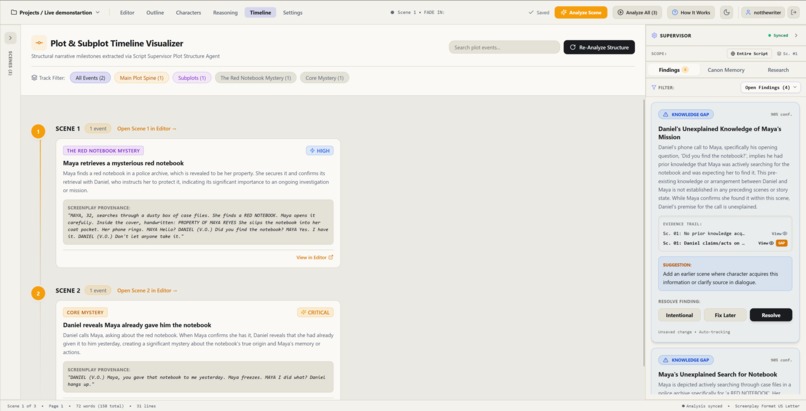Click the Resolve button
This screenshot has width=806, height=411.
[x=771, y=315]
